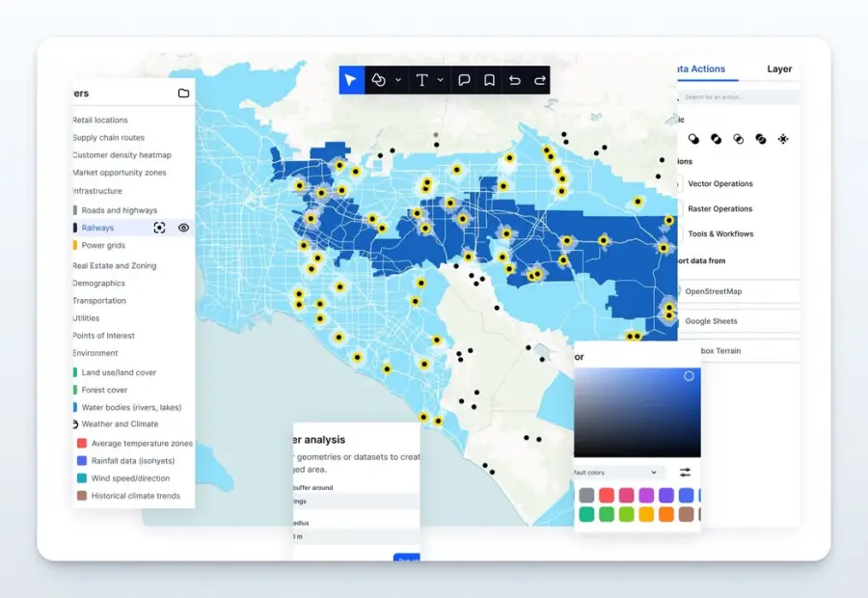868x598 pixels.
Task: Switch to the Data Actions tab
Action: [701, 68]
